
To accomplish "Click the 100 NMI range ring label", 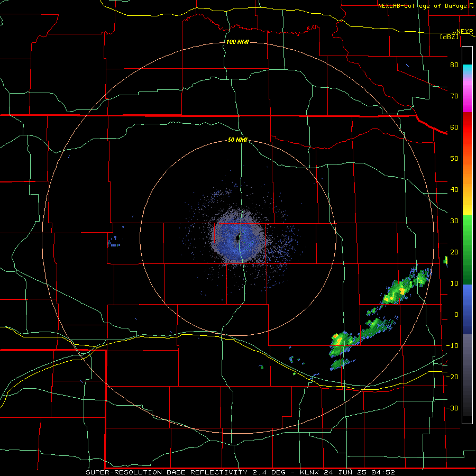I will (237, 42).
